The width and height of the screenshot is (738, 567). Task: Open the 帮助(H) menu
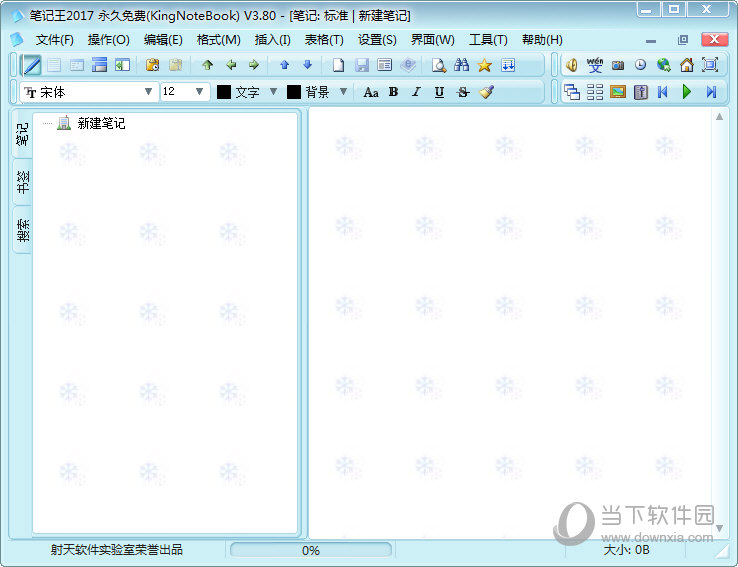tap(542, 40)
